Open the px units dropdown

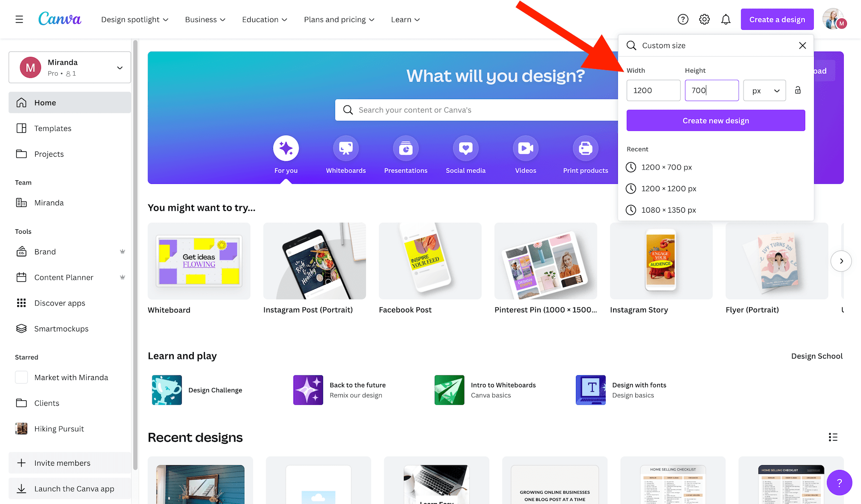(765, 90)
